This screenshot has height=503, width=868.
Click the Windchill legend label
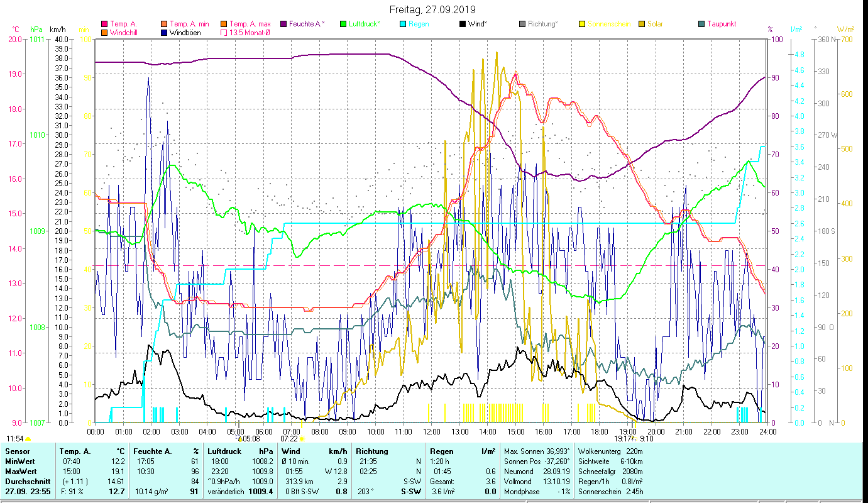[123, 32]
